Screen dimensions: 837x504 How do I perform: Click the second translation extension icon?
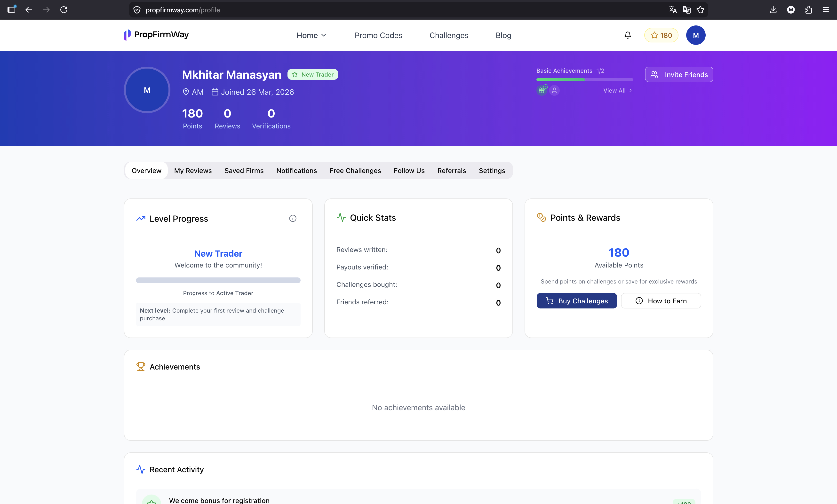click(686, 9)
